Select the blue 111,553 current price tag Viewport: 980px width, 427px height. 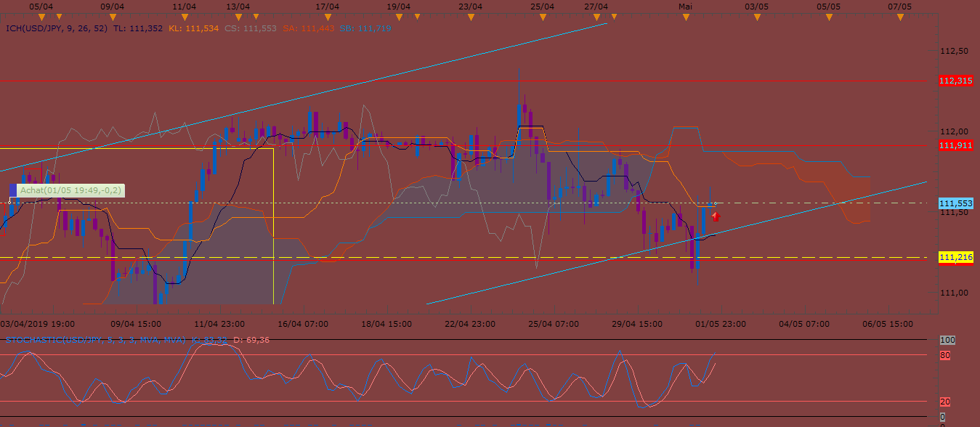click(955, 203)
